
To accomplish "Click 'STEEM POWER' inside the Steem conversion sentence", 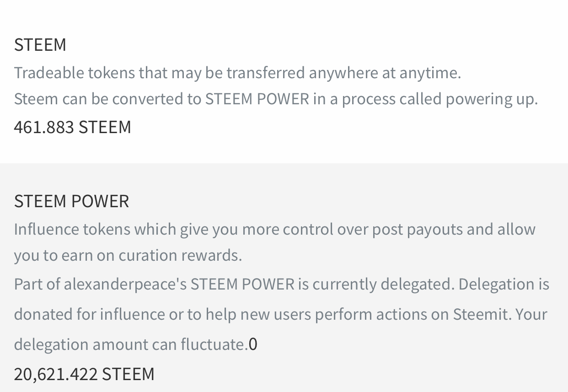I will (x=257, y=99).
